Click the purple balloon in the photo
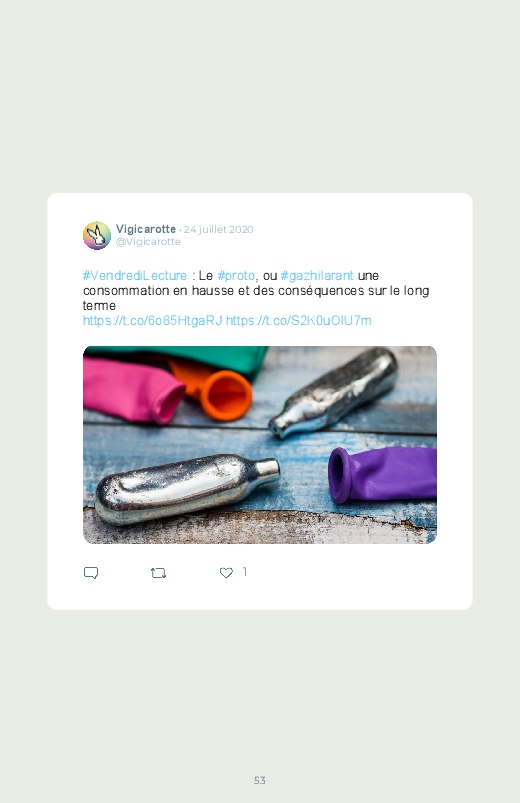520x803 pixels. pyautogui.click(x=383, y=474)
